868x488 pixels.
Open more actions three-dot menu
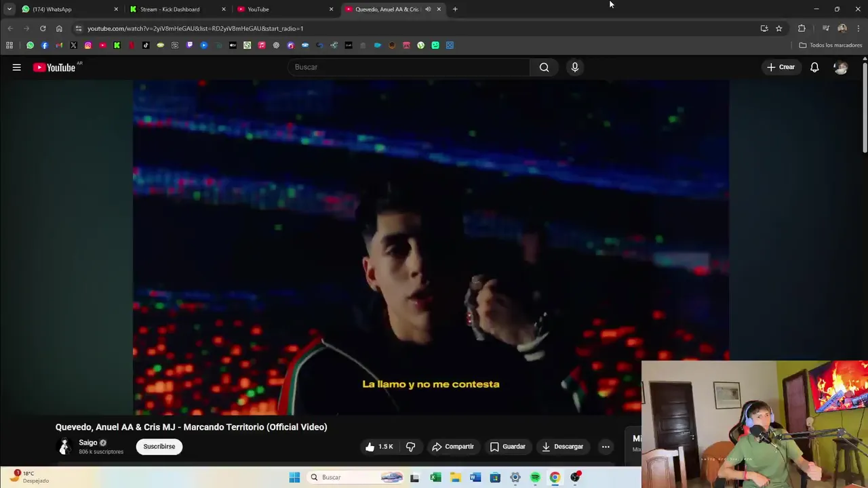(606, 447)
